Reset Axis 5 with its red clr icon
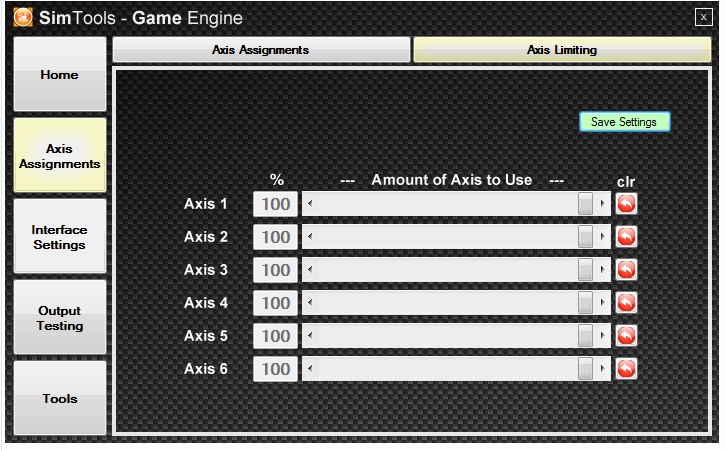726x450 pixels. coord(626,336)
